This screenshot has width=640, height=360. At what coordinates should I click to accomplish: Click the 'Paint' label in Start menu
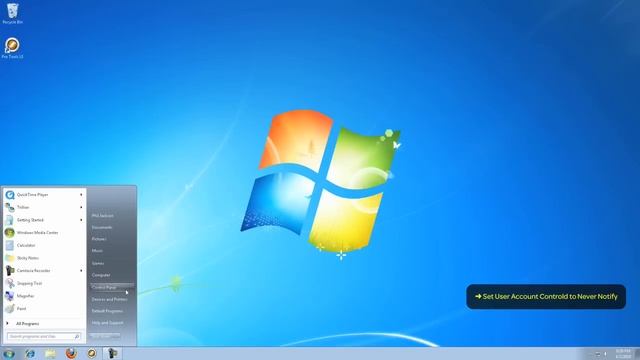(21, 309)
